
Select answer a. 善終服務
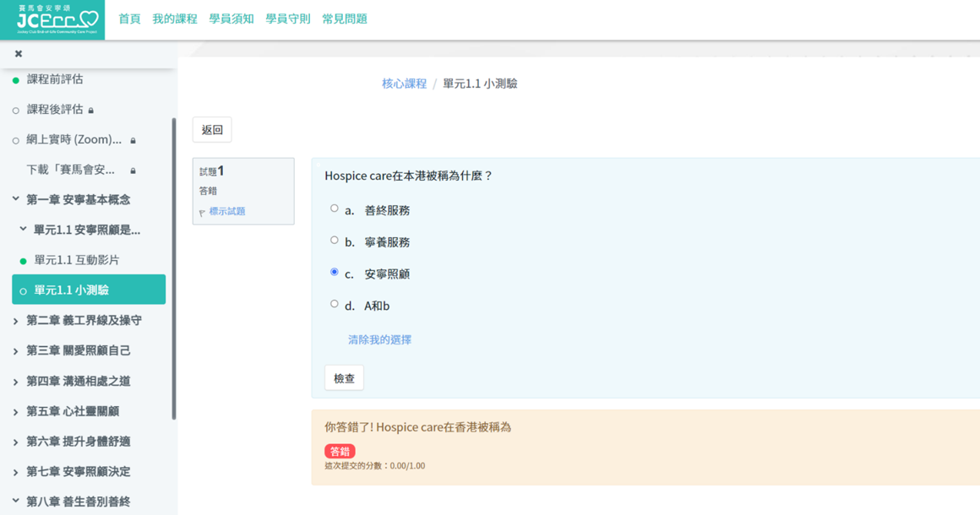[x=335, y=209]
